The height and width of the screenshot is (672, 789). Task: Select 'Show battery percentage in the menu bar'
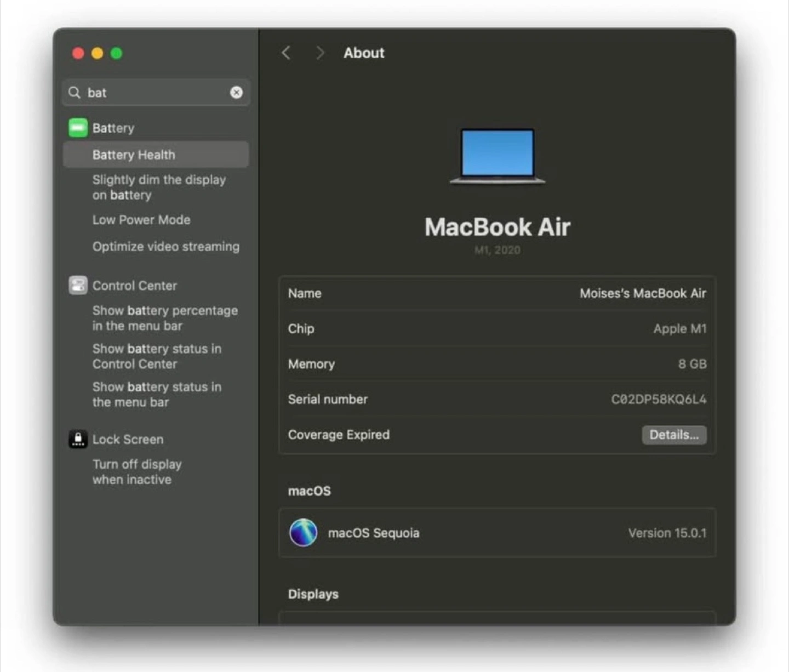[165, 318]
